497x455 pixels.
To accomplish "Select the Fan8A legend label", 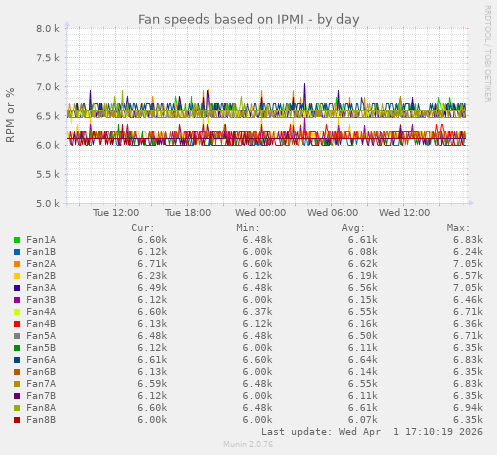I will point(41,408).
